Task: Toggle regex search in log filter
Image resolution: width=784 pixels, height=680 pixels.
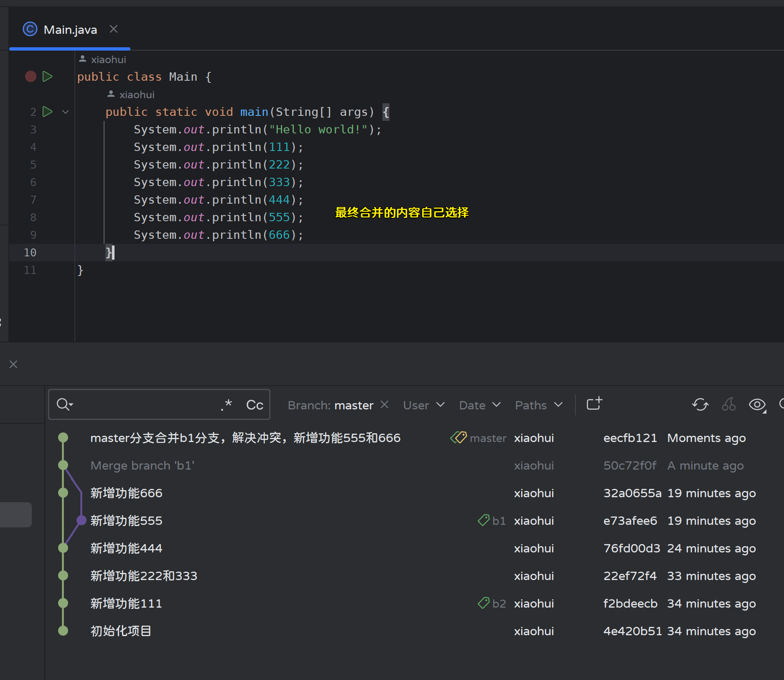Action: coord(226,405)
